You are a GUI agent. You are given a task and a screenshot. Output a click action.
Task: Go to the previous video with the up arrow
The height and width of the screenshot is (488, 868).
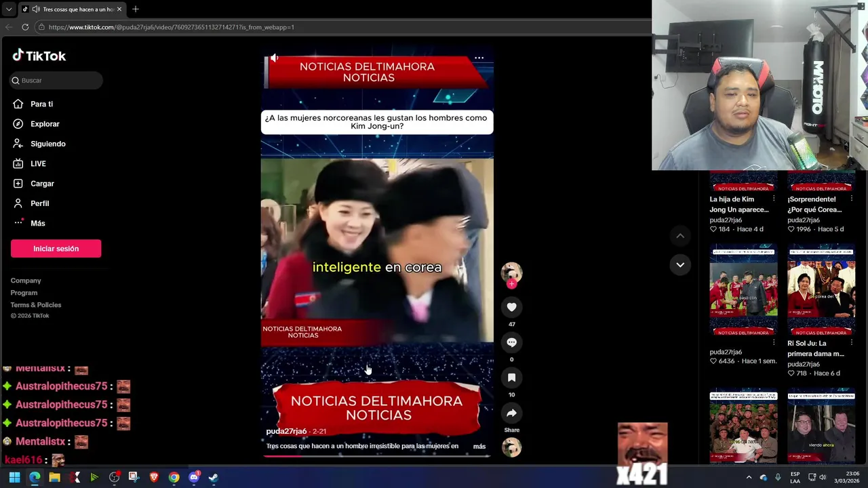[x=680, y=235]
